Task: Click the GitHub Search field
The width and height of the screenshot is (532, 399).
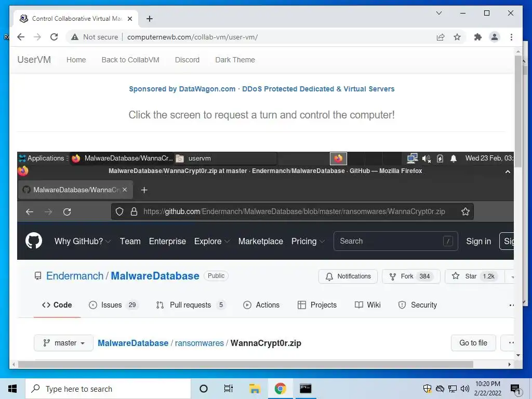Action: tap(395, 241)
